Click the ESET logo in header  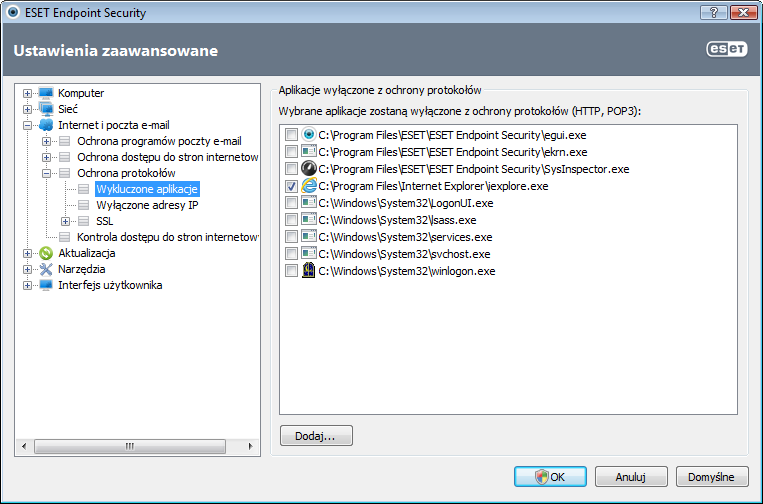tap(727, 49)
